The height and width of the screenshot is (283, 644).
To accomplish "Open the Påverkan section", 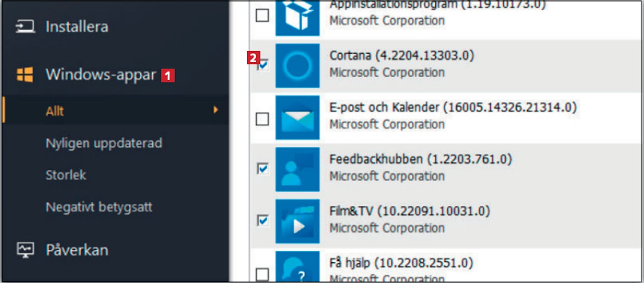I will [77, 250].
